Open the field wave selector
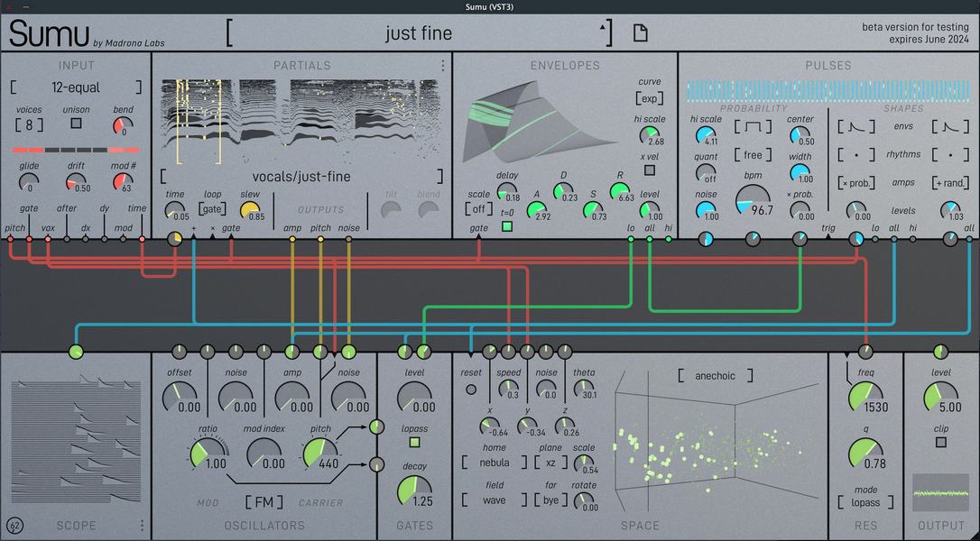The image size is (980, 541). coord(495,500)
